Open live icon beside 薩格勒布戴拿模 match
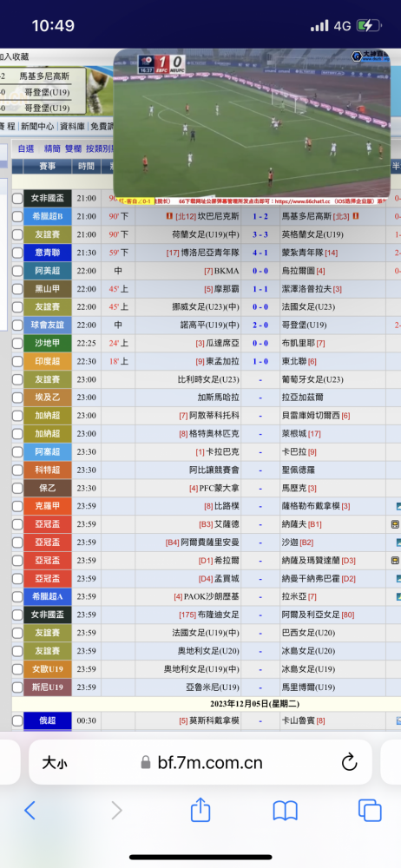The image size is (401, 868). (x=398, y=506)
